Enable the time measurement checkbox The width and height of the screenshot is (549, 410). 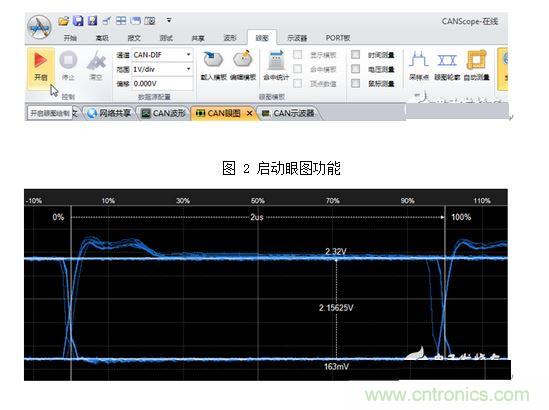[355, 55]
